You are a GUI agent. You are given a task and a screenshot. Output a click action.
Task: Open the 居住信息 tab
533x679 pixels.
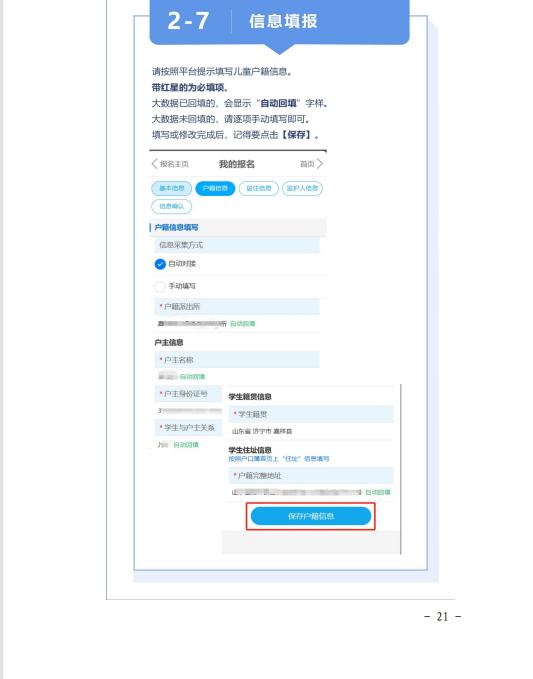pyautogui.click(x=258, y=188)
